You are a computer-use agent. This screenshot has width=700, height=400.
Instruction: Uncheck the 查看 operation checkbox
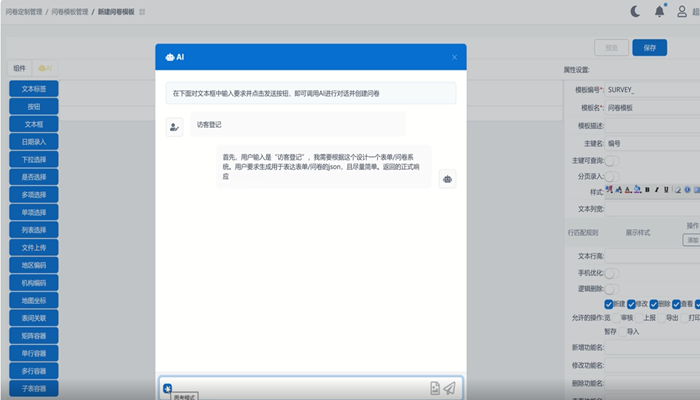coord(676,304)
